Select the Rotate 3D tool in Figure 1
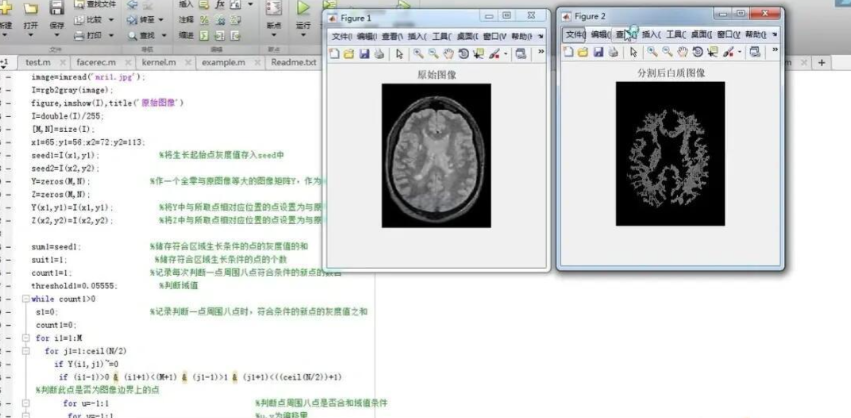Viewport: 851px width, 418px height. point(463,53)
